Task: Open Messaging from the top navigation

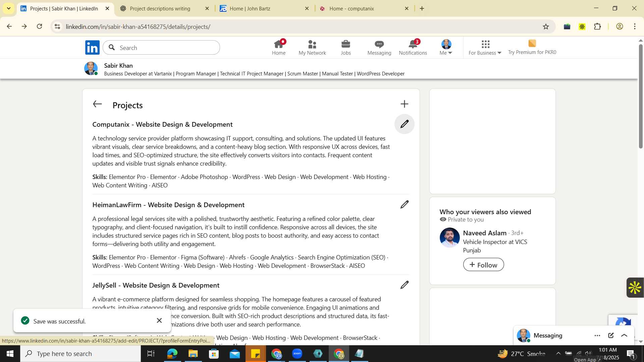Action: tap(379, 48)
